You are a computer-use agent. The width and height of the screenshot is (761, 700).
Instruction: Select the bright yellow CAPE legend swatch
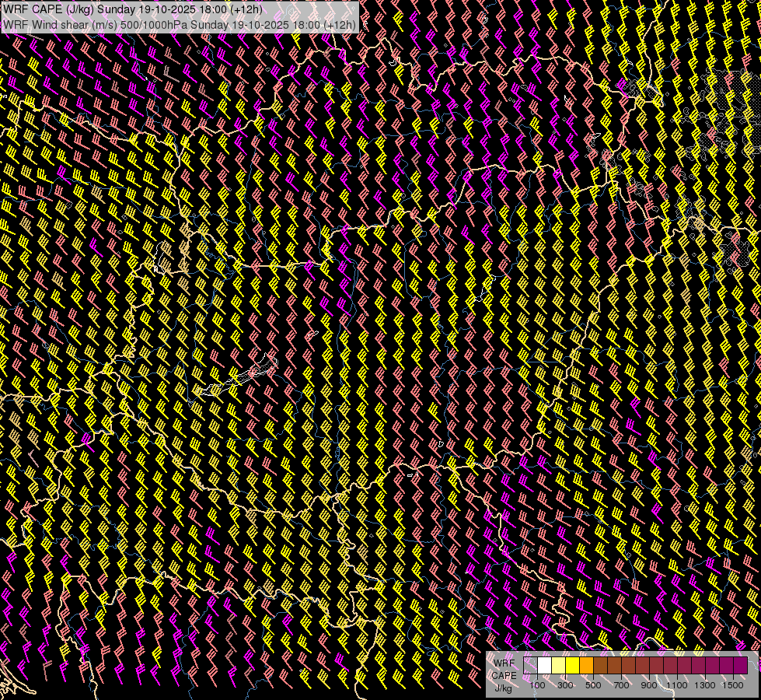click(x=573, y=666)
